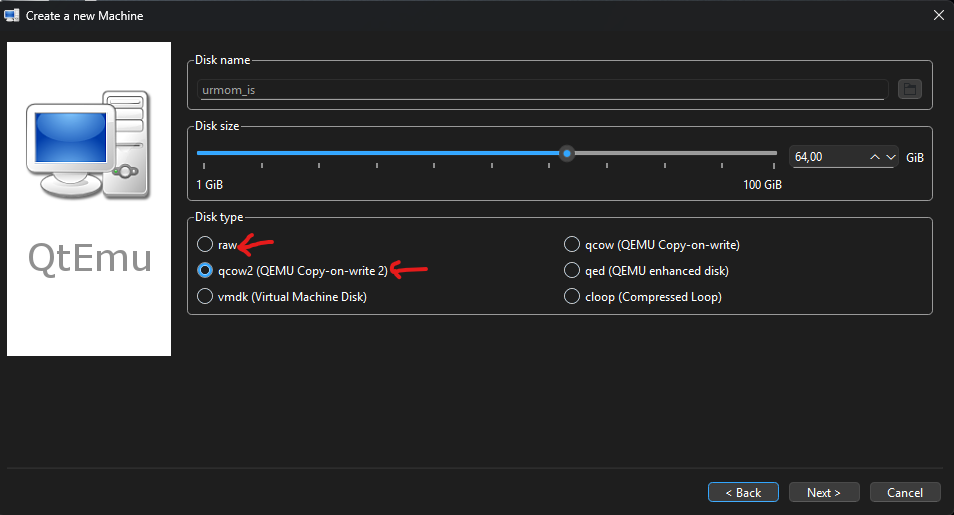Click the 64,00 disk size value field

point(826,157)
